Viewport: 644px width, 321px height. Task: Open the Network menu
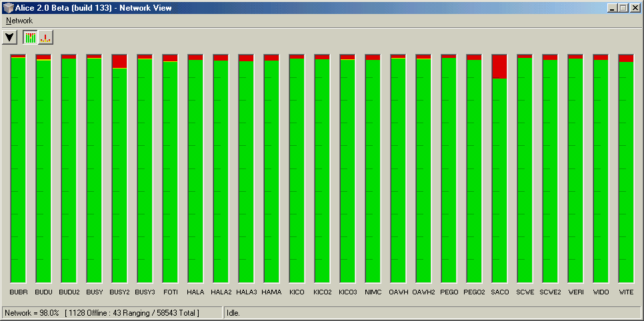coord(19,21)
